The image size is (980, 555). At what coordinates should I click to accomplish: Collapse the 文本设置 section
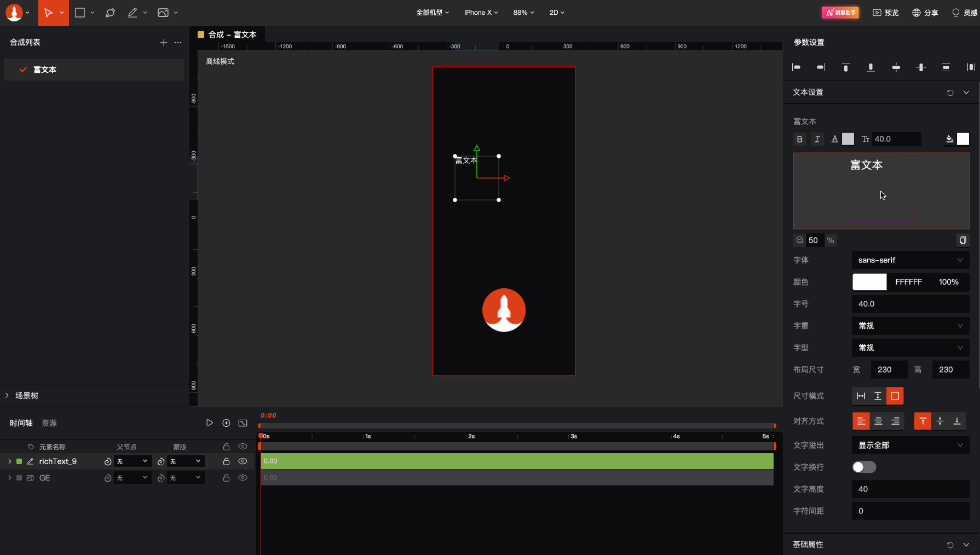tap(966, 93)
